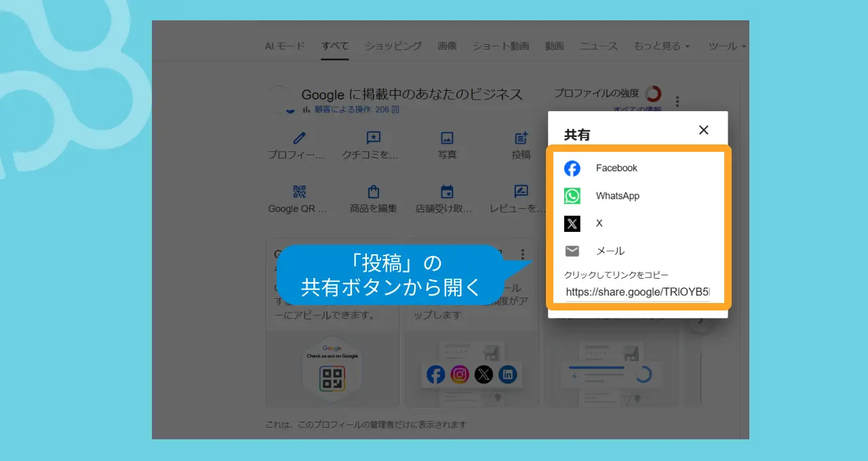The width and height of the screenshot is (868, 461).
Task: Share via the WhatsApp icon
Action: tap(572, 196)
